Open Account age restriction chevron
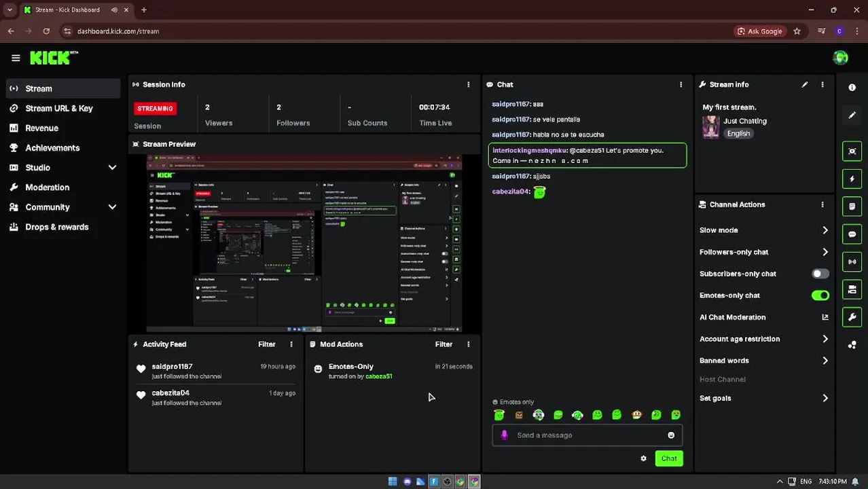The height and width of the screenshot is (489, 868). pos(825,339)
